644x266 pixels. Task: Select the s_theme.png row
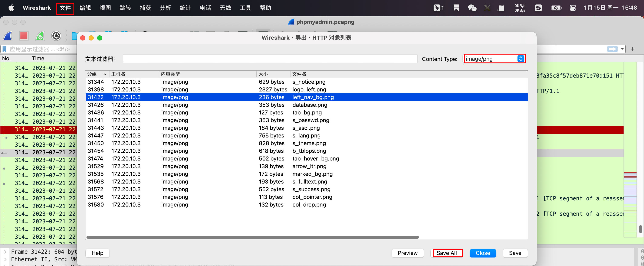306,143
